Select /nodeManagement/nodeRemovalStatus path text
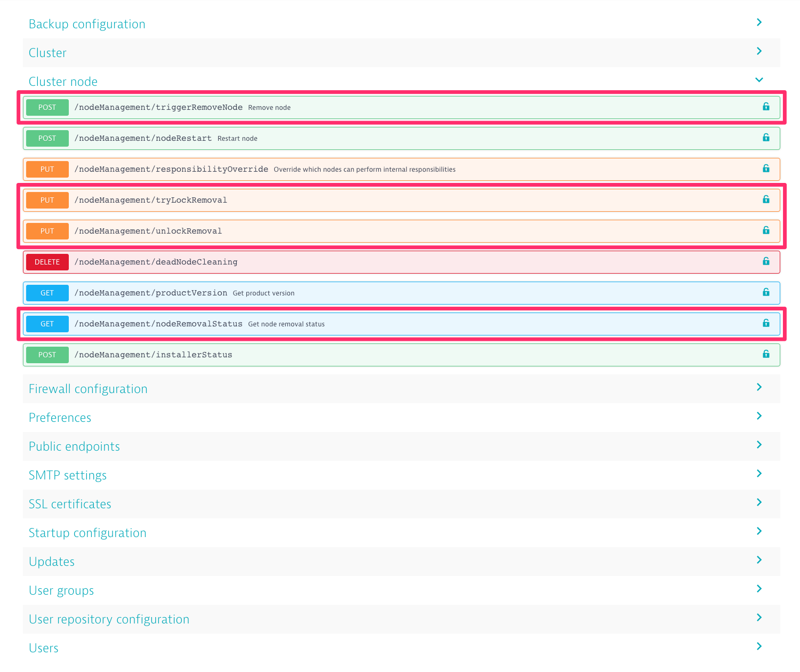This screenshot has width=800, height=672. tap(158, 324)
